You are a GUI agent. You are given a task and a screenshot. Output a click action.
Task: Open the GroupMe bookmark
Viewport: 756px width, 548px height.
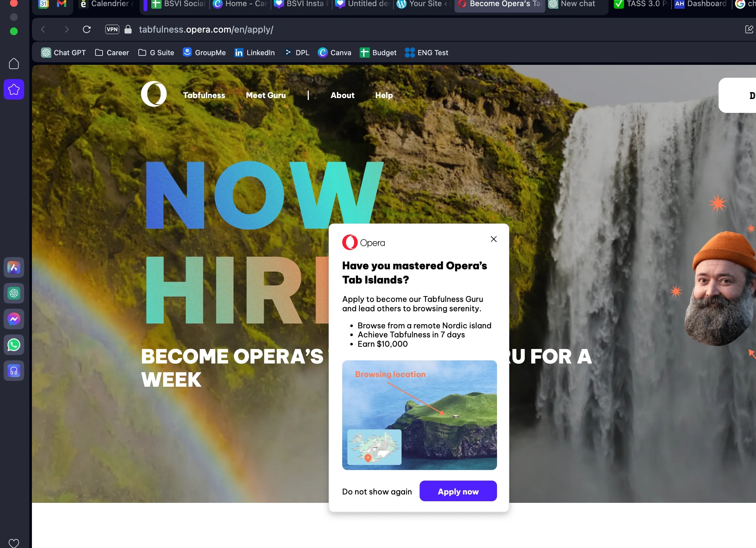(x=204, y=53)
